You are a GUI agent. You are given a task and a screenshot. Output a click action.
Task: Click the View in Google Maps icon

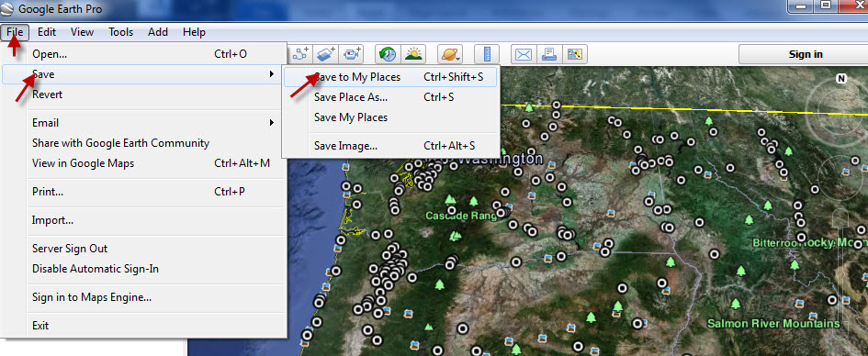click(575, 54)
